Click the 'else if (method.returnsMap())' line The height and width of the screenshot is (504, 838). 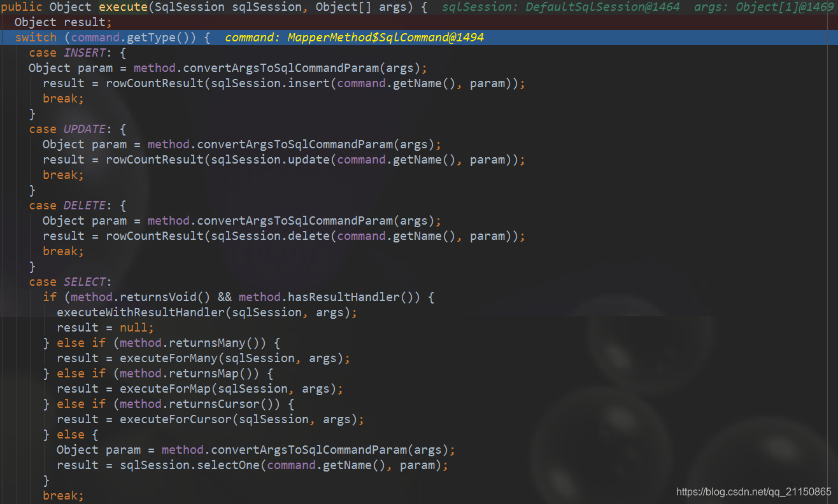[x=158, y=374]
